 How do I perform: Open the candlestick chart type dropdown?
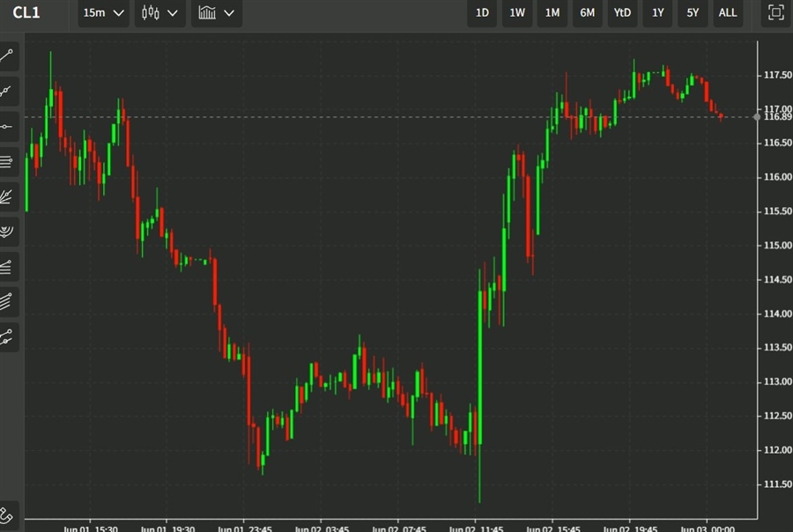(x=159, y=13)
